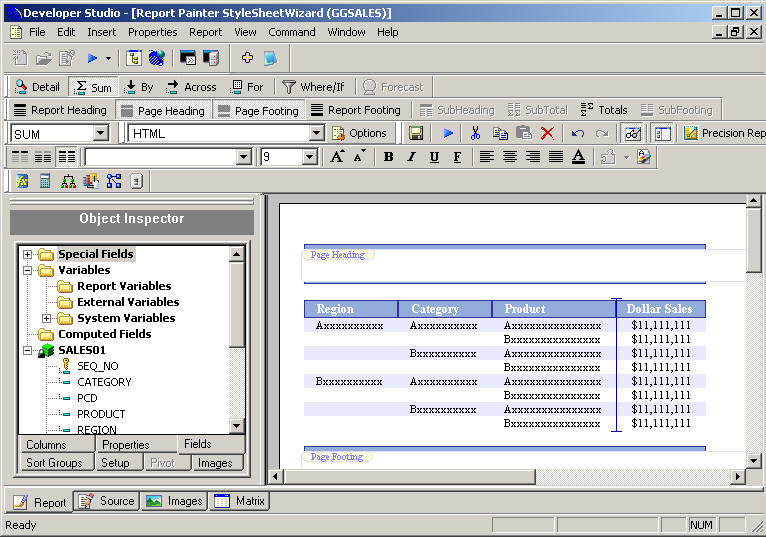Click the Detail field type button
Viewport: 766px width, 537px height.
coord(38,87)
